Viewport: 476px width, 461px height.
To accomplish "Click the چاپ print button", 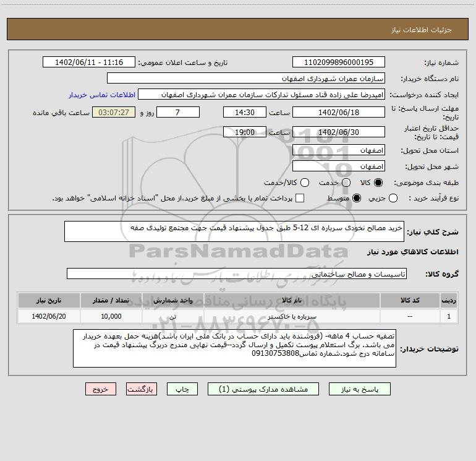I will 182,389.
